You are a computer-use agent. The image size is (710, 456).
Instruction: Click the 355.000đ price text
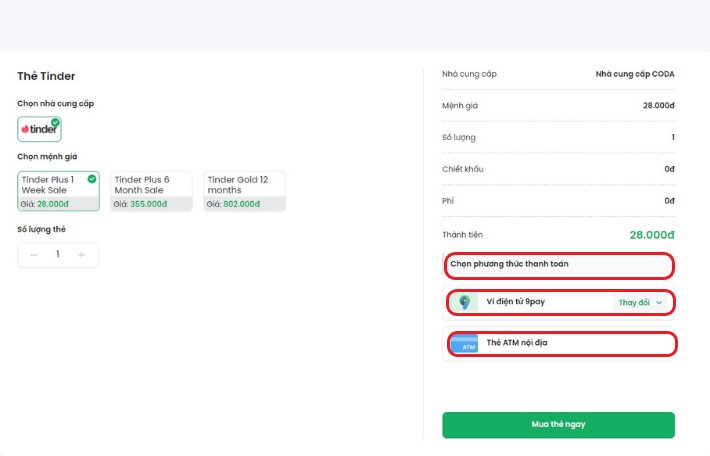pyautogui.click(x=149, y=204)
